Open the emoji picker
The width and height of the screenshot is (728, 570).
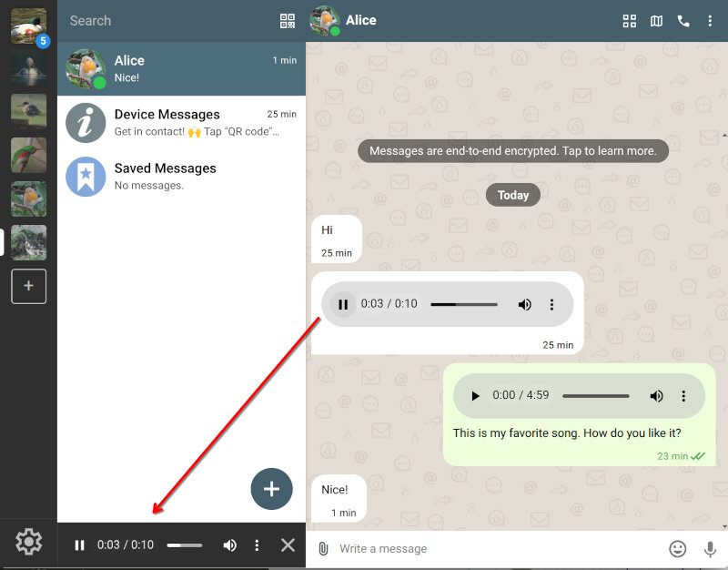(x=677, y=548)
